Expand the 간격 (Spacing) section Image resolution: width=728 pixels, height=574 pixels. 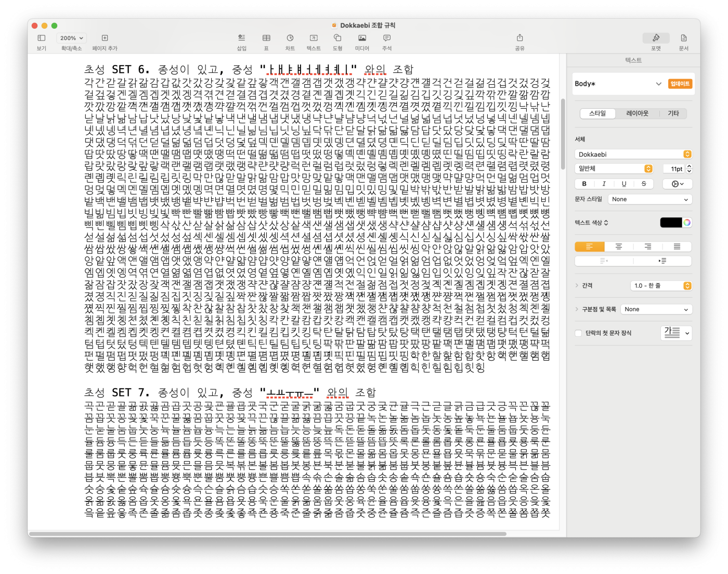coord(577,286)
